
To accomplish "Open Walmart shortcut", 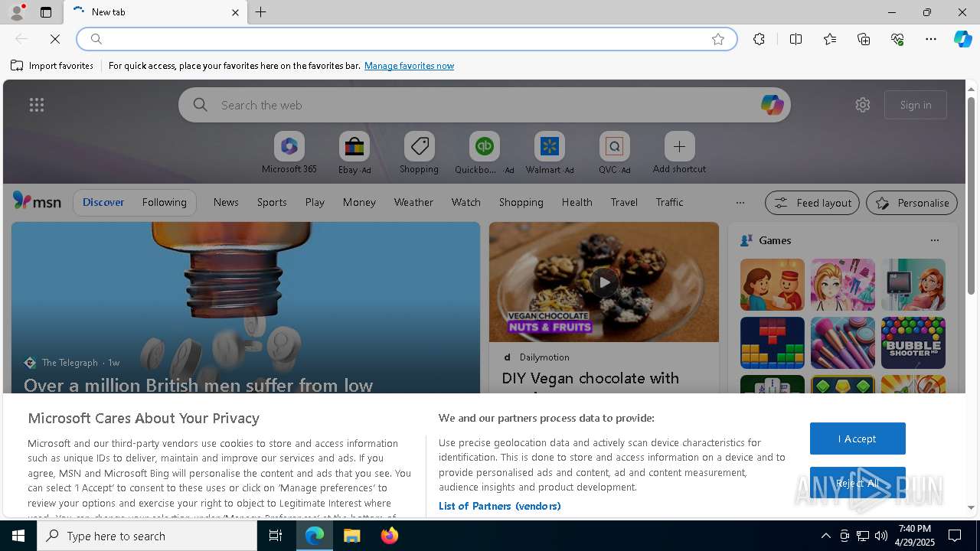I will tap(549, 153).
